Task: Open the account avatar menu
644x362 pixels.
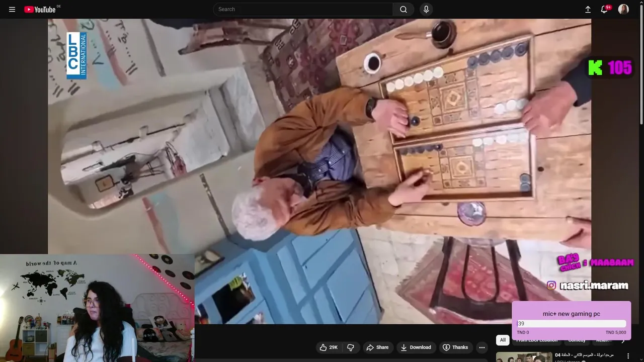Action: [x=623, y=9]
